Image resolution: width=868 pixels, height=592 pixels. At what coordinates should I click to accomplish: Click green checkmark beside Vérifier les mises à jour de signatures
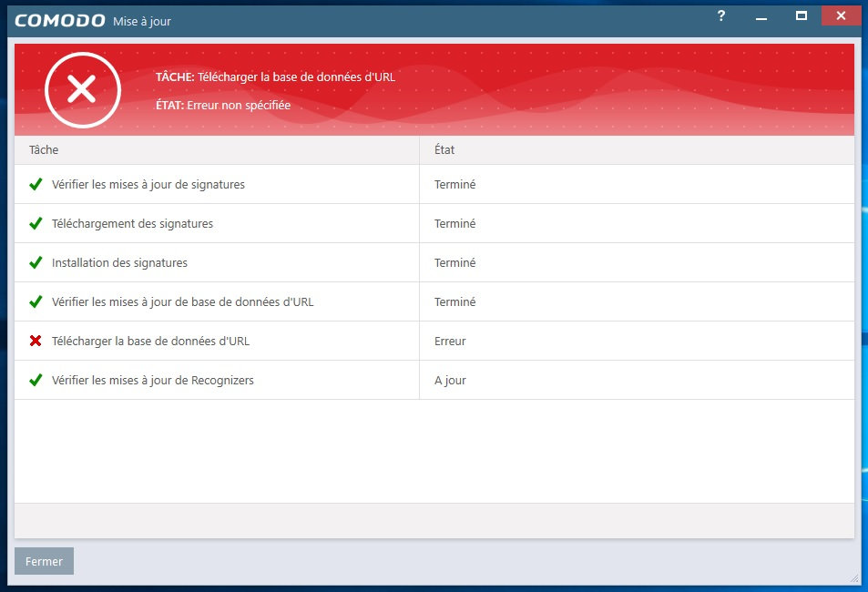pyautogui.click(x=36, y=184)
